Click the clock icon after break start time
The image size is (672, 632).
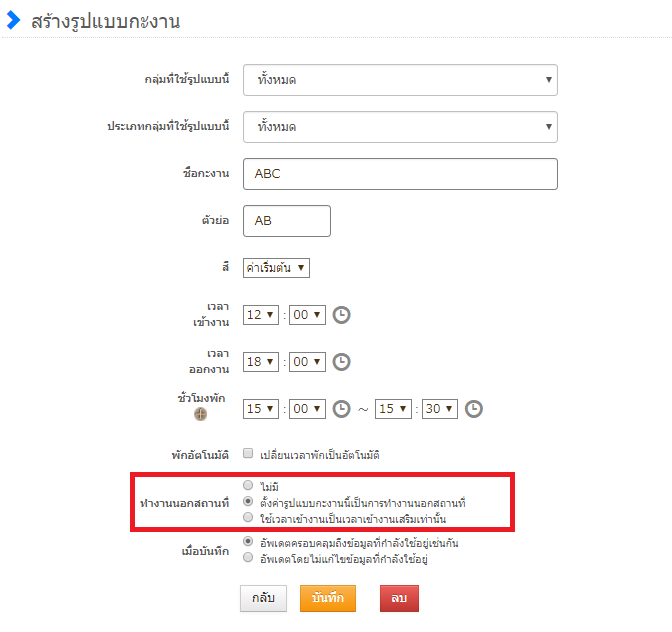click(x=341, y=409)
